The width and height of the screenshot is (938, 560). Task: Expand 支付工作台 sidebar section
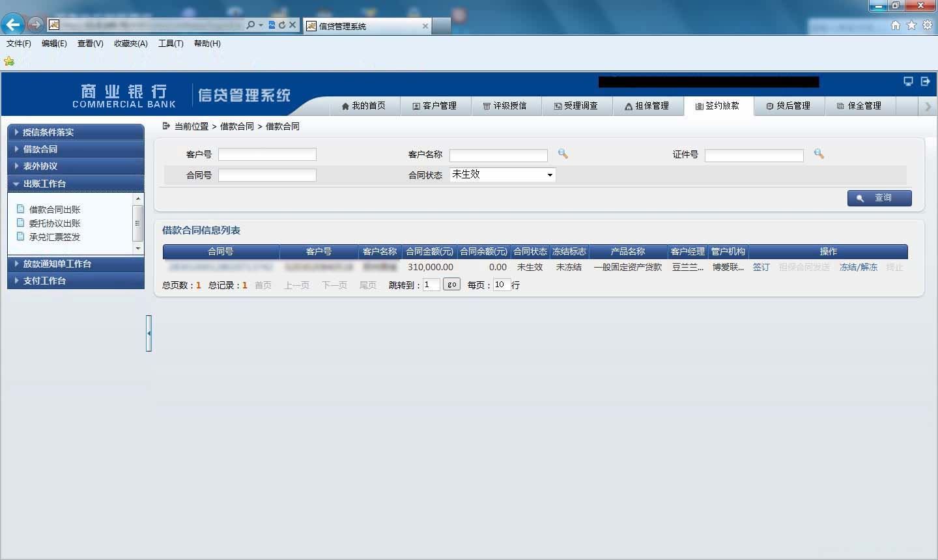point(76,281)
